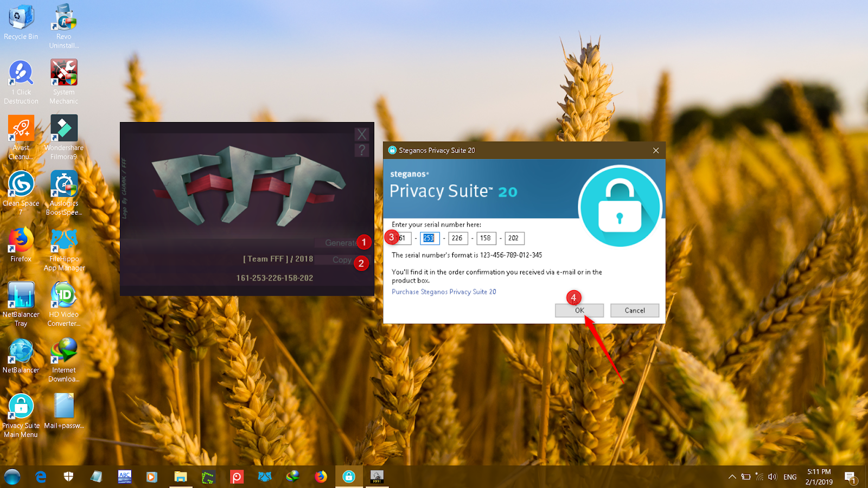This screenshot has width=868, height=488.
Task: Select the Internet Download Manager desktop icon
Action: (x=64, y=361)
